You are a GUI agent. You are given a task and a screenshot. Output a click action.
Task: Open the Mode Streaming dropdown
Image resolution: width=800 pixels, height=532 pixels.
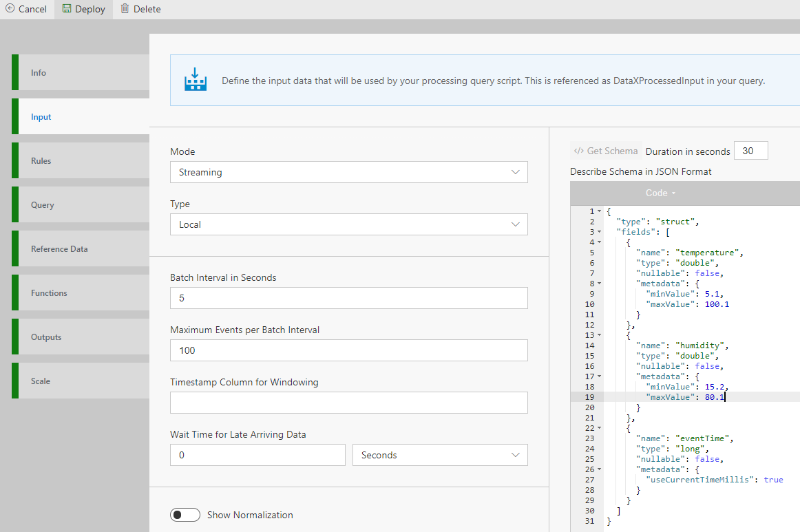pos(349,173)
